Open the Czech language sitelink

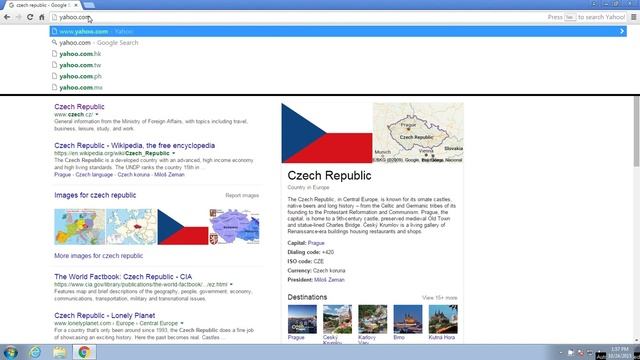click(x=94, y=175)
